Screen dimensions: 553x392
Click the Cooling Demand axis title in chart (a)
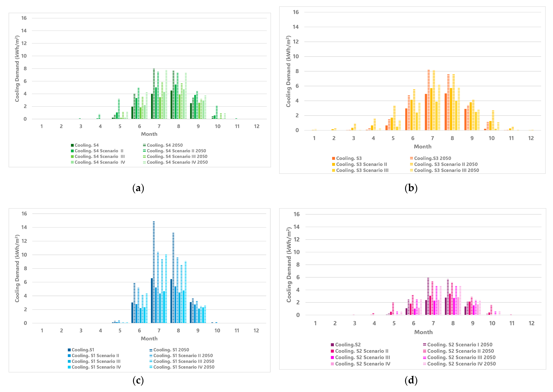click(17, 69)
